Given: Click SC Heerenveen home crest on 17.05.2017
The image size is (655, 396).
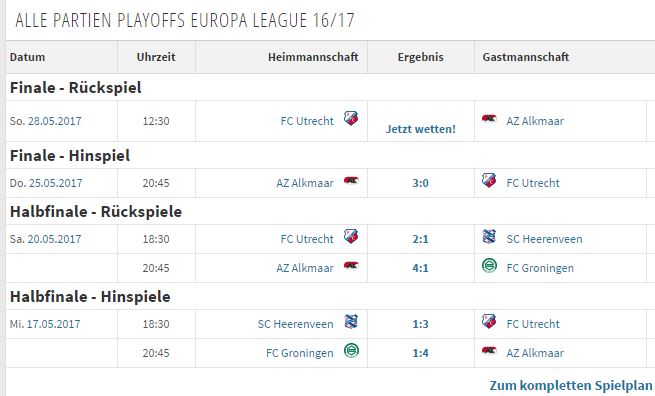Looking at the screenshot, I should click(x=351, y=322).
